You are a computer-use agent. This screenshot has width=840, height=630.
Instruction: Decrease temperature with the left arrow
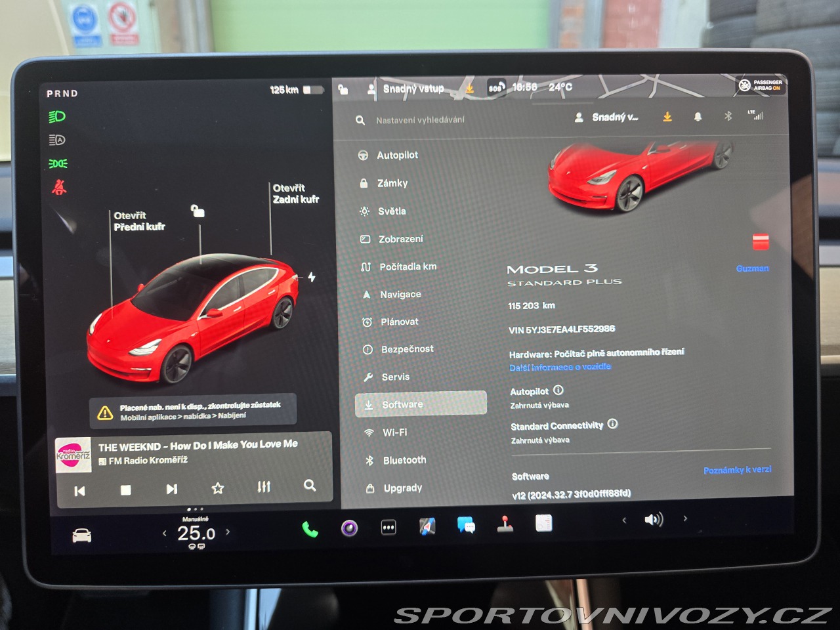165,533
